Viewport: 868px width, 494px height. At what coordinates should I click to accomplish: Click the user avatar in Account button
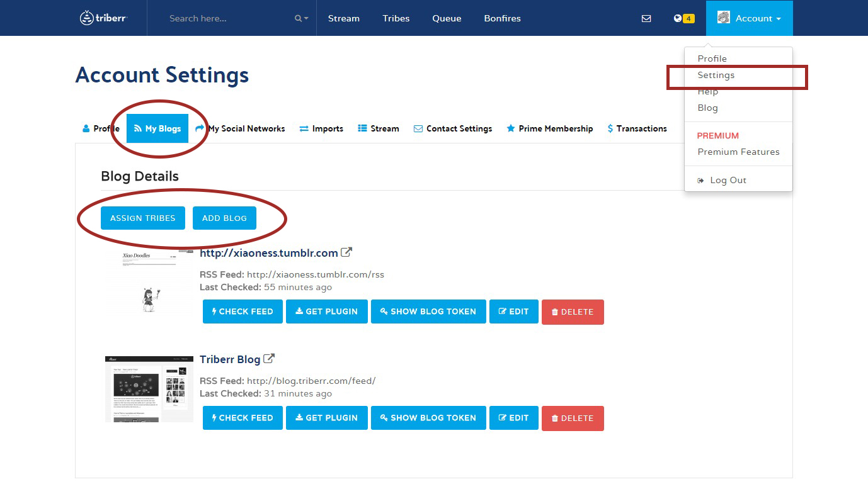pos(724,18)
